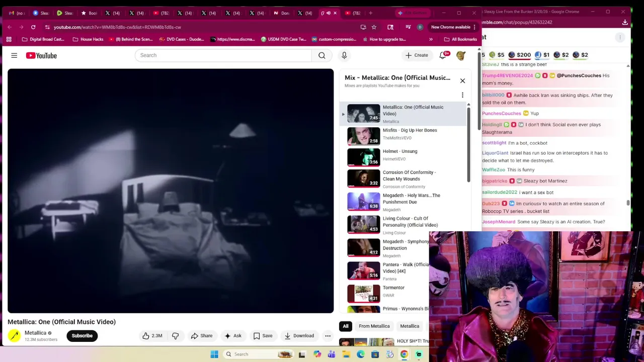Open the YouTube notifications bell
This screenshot has height=362, width=644.
(x=443, y=55)
